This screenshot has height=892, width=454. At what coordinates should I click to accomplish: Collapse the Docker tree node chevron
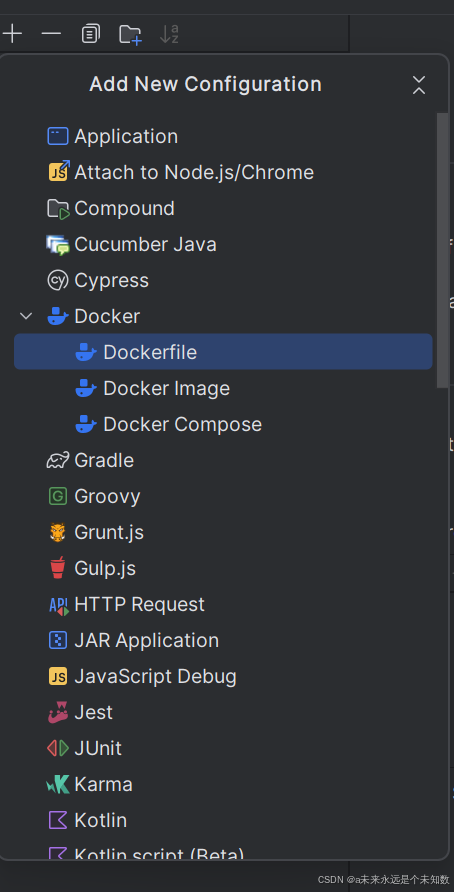click(x=26, y=316)
